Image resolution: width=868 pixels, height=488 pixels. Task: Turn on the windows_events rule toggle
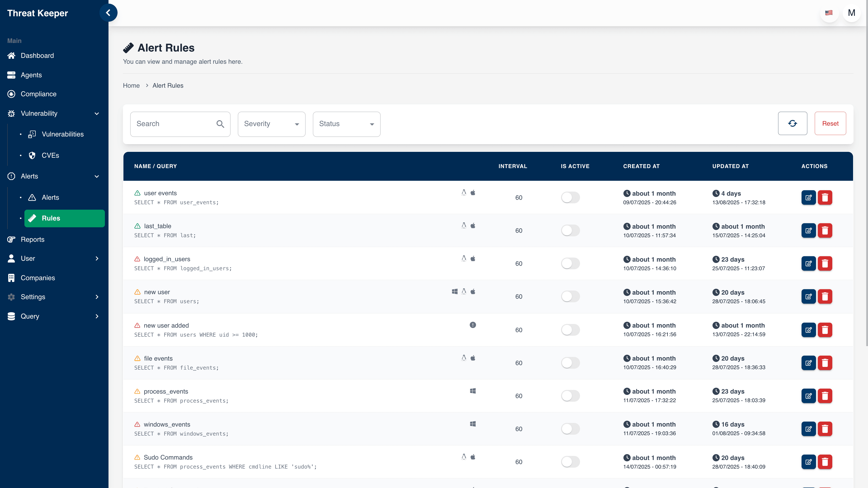click(x=570, y=429)
